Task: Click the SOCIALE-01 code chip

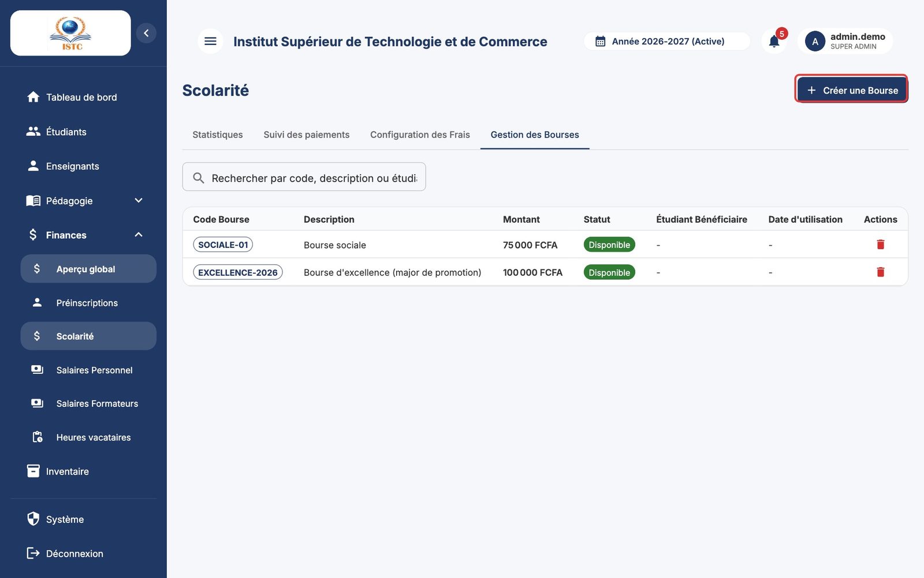Action: pos(223,244)
